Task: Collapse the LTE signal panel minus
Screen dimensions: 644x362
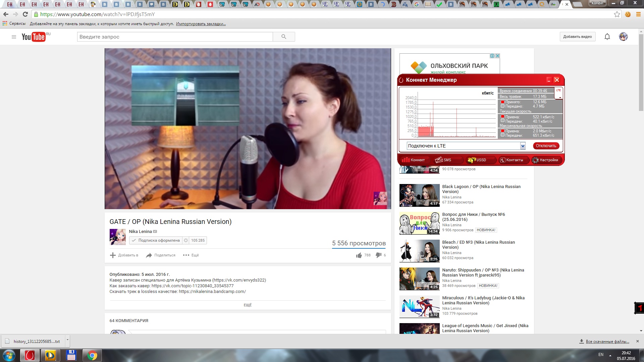Action: coord(560,98)
